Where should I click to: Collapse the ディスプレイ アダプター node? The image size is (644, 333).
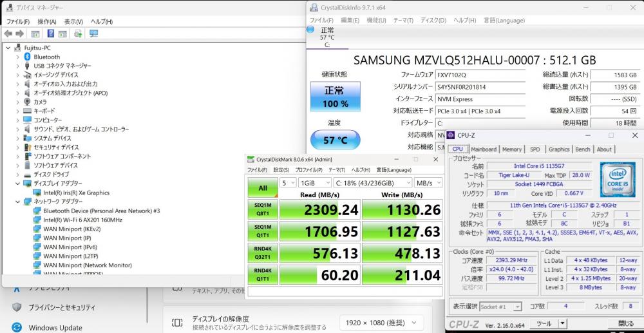[17, 184]
